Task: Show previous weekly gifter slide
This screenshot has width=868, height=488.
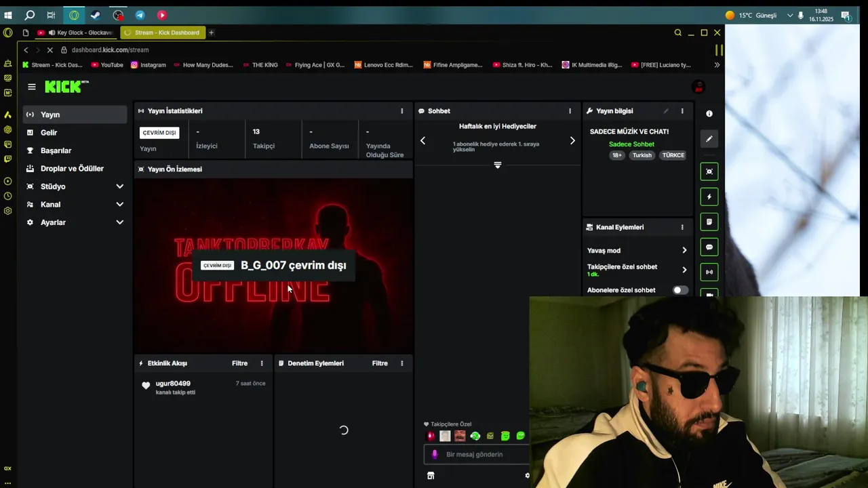Action: pos(422,140)
